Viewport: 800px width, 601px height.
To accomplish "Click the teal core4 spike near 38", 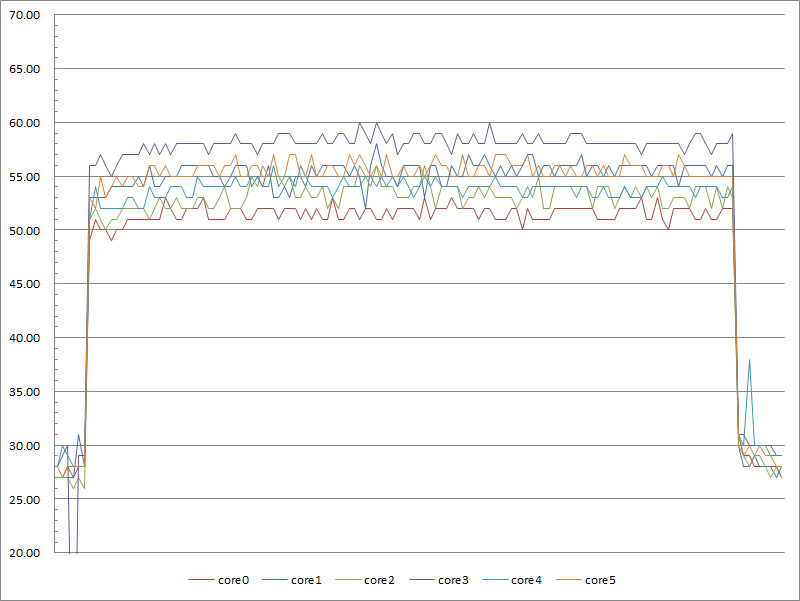I will coord(749,361).
